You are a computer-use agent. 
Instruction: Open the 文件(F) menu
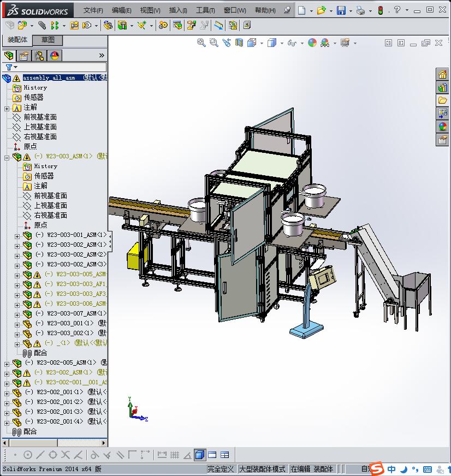pos(93,10)
